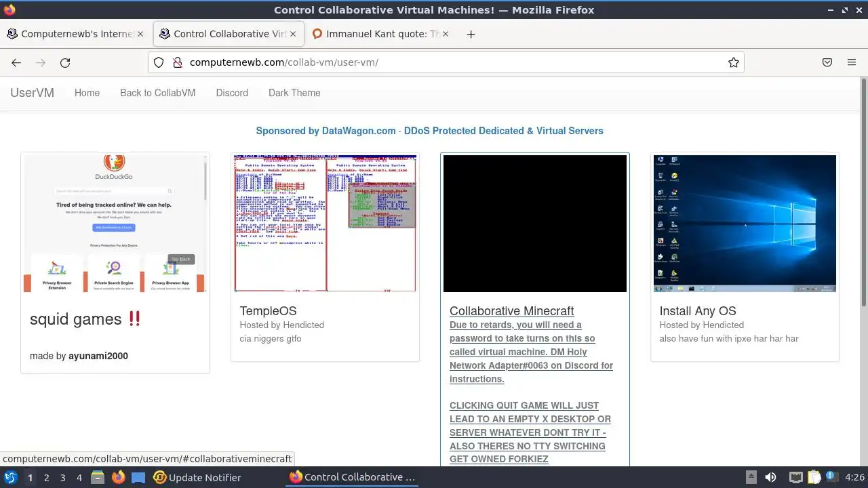Switch to workspace 2 in taskbar
868x488 pixels.
click(x=46, y=478)
